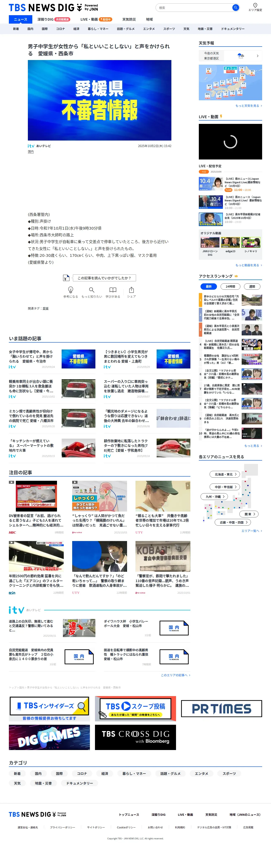Open the シノキャリ video thumbnail
The width and height of the screenshot is (271, 868).
251,242
